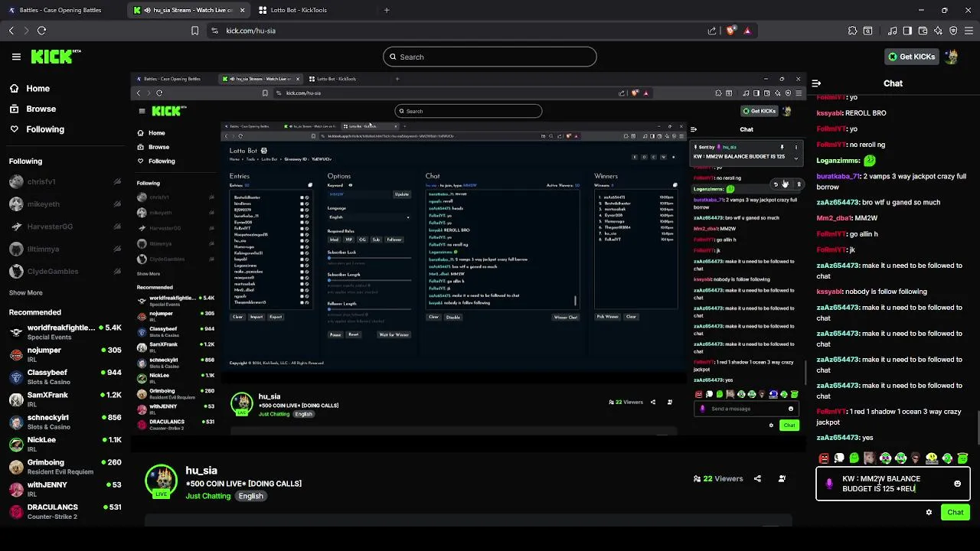This screenshot has height=551, width=980.
Task: Click the purple microphone icon in the message box
Action: tap(829, 484)
